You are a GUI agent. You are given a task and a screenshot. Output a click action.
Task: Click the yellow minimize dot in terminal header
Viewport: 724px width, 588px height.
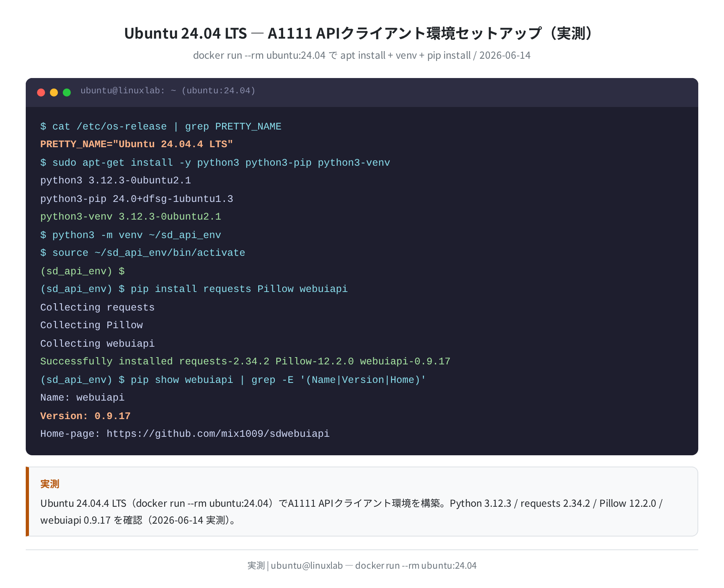click(54, 93)
